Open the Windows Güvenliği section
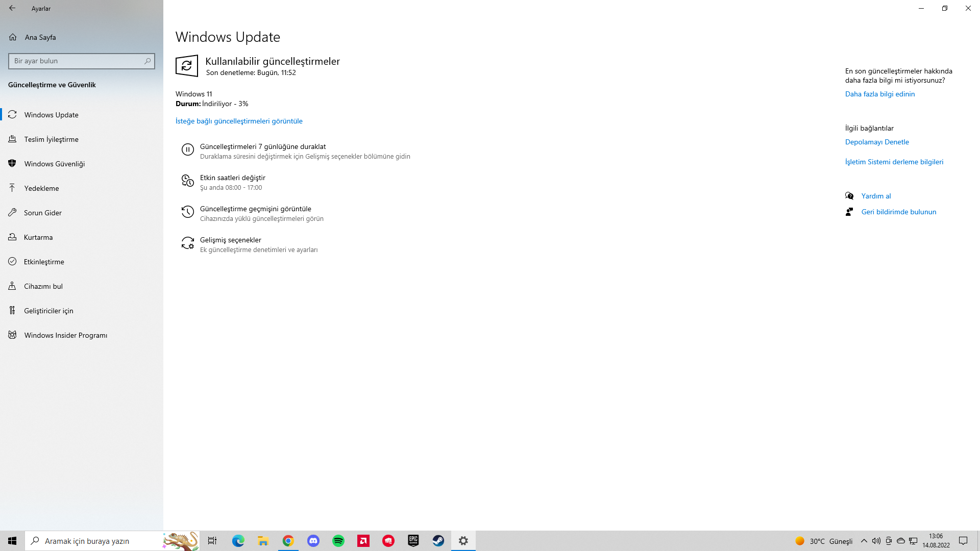 pyautogui.click(x=54, y=164)
